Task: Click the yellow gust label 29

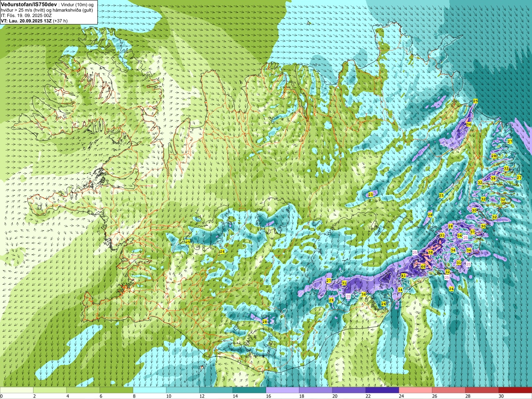Action: point(331,300)
